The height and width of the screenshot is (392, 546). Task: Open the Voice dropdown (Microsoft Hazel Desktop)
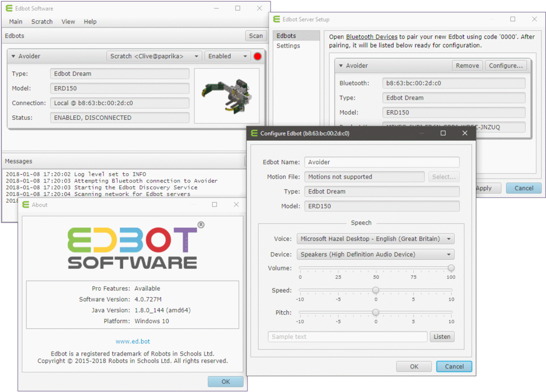pyautogui.click(x=375, y=239)
